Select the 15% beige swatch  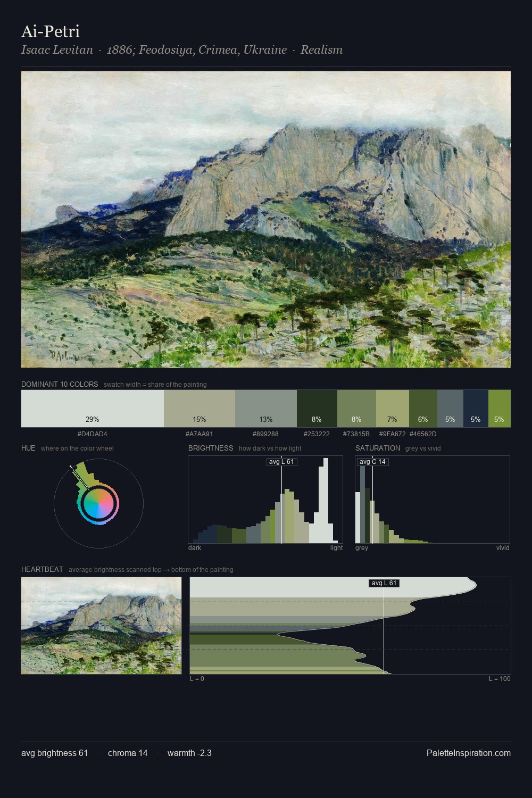(x=199, y=409)
